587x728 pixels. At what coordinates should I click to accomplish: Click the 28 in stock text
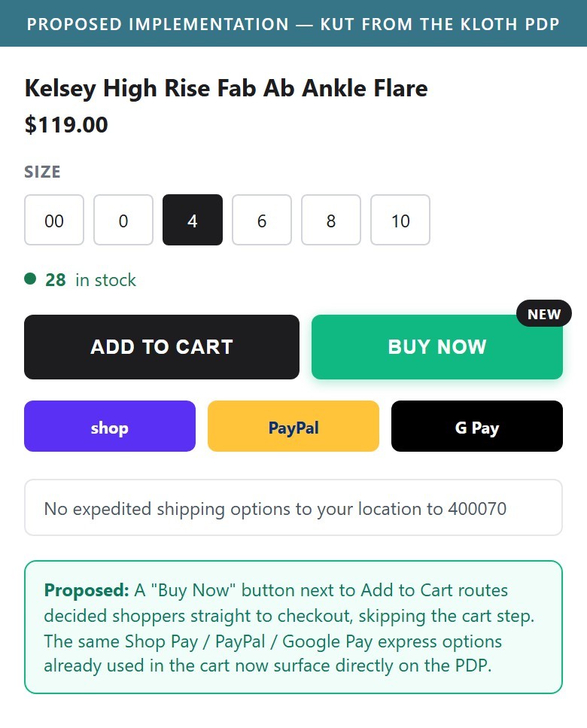point(90,280)
